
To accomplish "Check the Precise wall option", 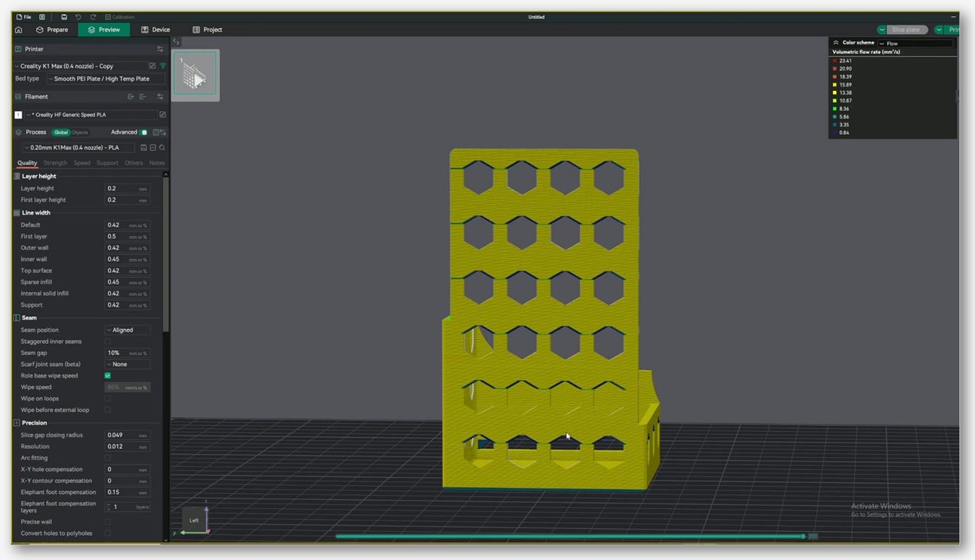I will tap(107, 521).
